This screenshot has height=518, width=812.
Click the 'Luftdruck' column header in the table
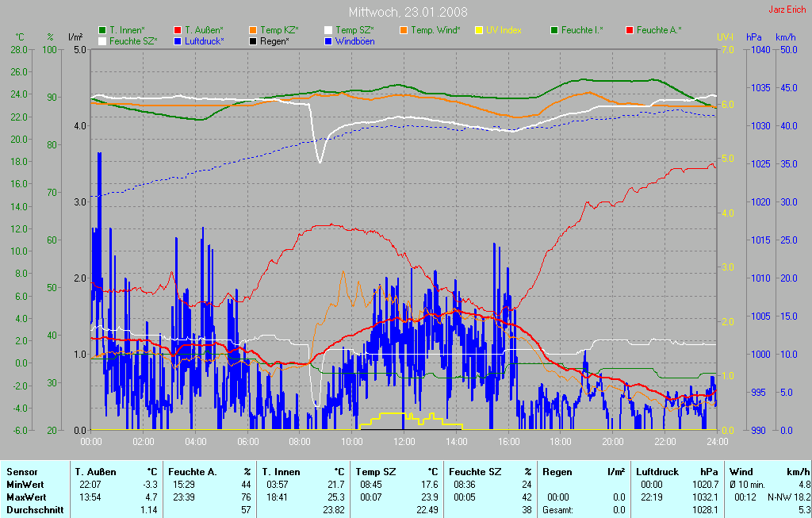(657, 472)
